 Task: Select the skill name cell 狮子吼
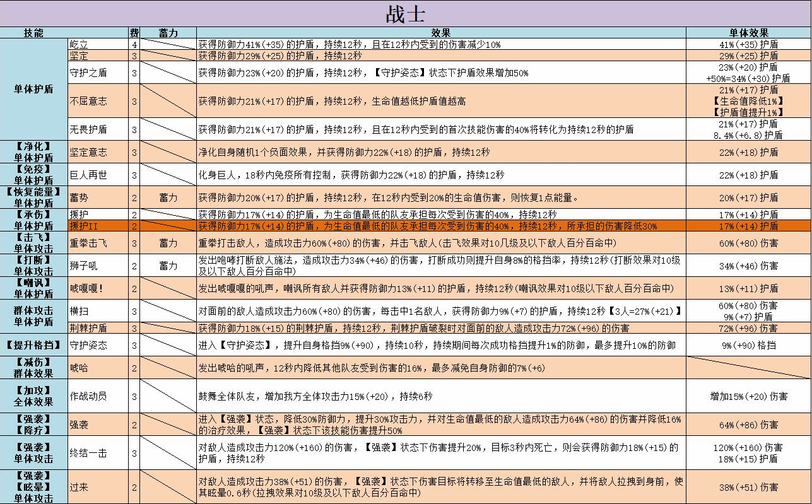point(98,266)
